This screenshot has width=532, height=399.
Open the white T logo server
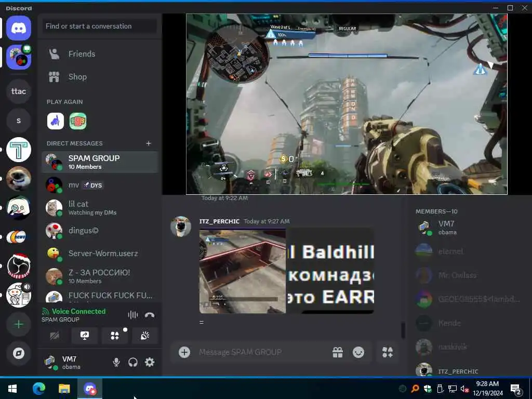coord(19,150)
